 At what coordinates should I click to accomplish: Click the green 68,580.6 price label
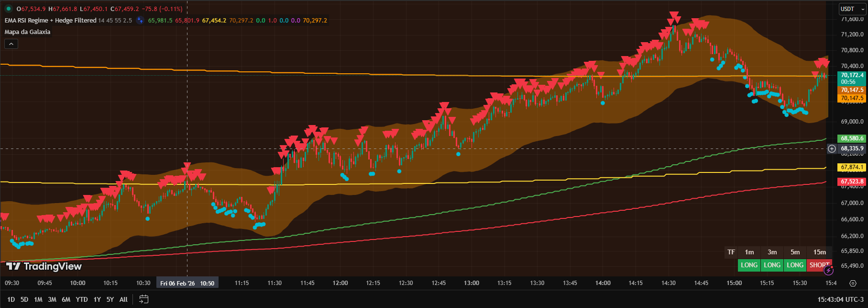[x=852, y=138]
